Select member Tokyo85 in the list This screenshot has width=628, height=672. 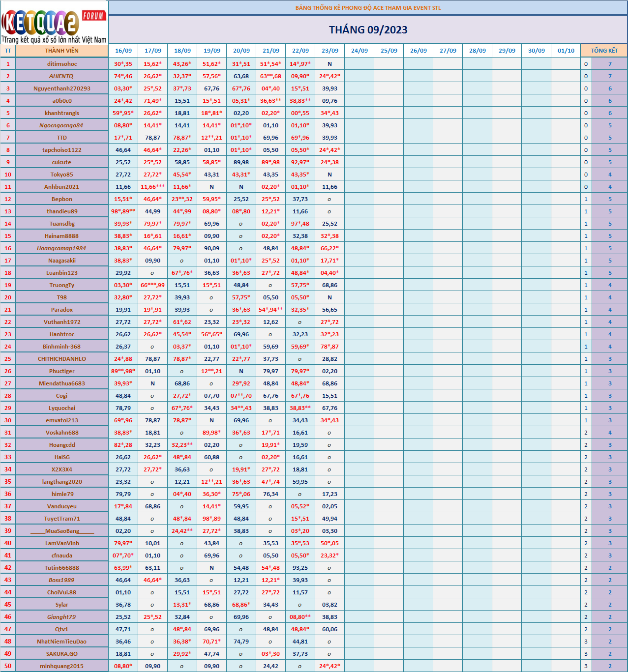[x=62, y=175]
